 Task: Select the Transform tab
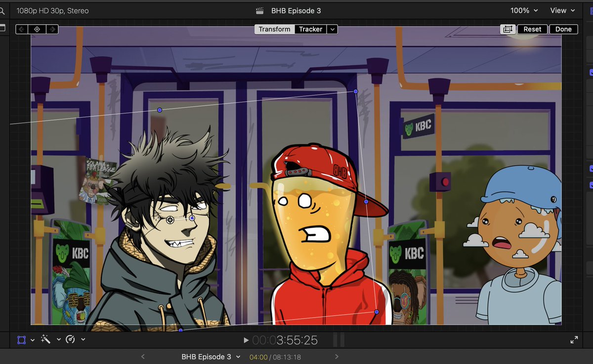tap(274, 29)
